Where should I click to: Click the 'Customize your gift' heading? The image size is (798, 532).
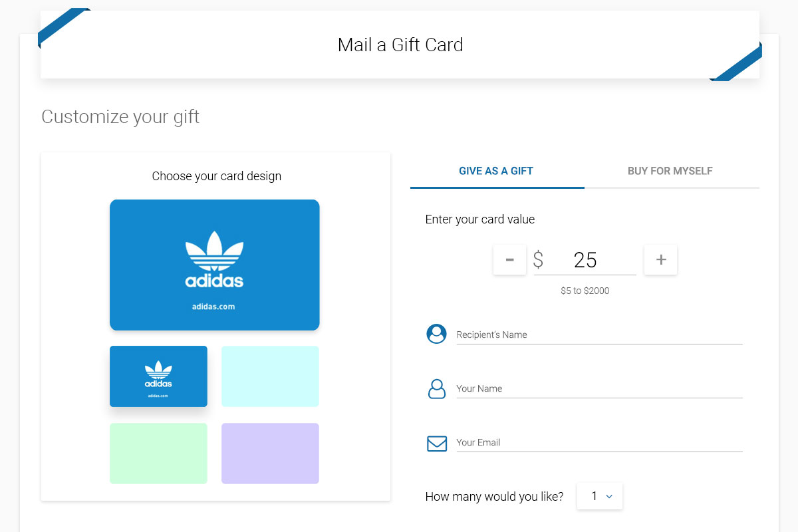pyautogui.click(x=120, y=117)
